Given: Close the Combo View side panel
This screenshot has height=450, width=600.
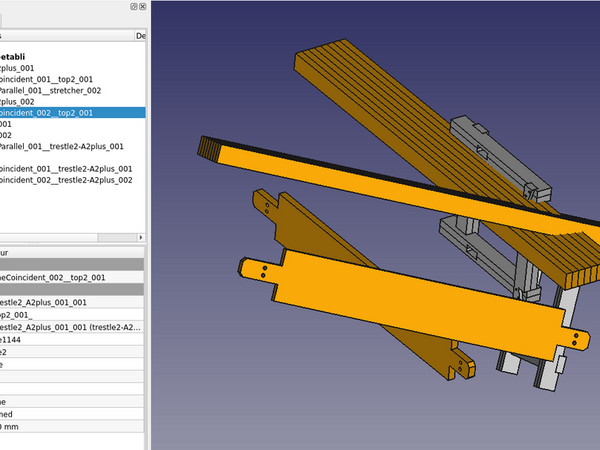Looking at the screenshot, I should tap(145, 7).
